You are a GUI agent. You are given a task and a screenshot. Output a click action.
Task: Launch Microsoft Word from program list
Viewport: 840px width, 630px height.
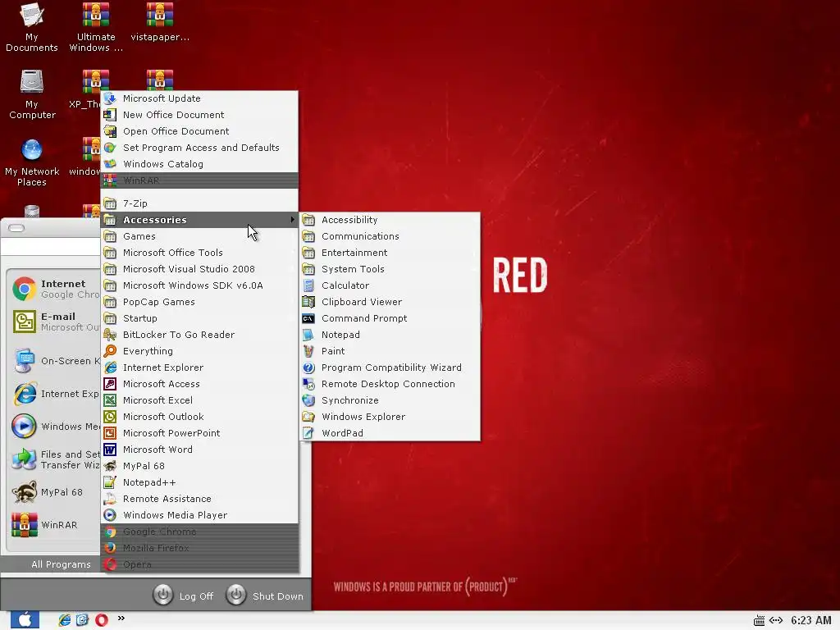[199, 450]
